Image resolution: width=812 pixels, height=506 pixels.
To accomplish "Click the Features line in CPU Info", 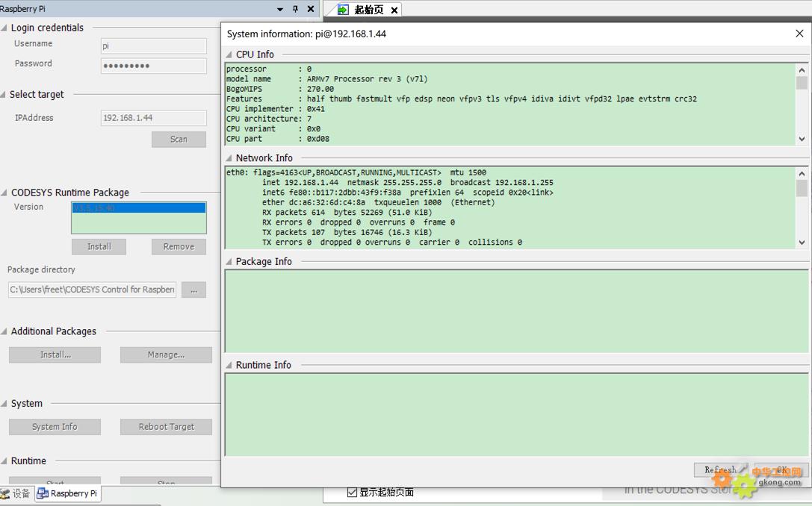I will pyautogui.click(x=462, y=99).
